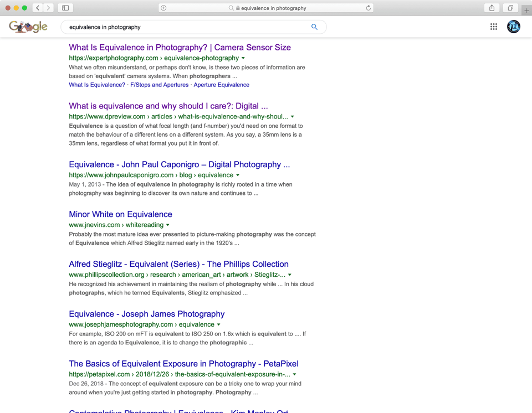Open 'What Is Equivalence in Photography?' result
The image size is (532, 413).
[180, 48]
